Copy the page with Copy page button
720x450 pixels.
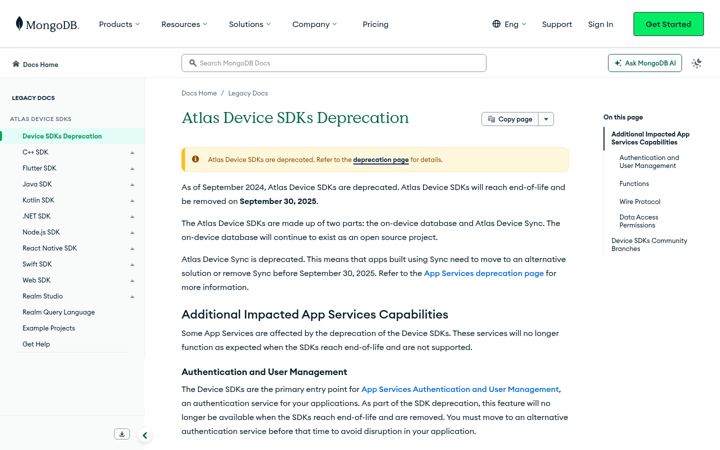coord(510,119)
